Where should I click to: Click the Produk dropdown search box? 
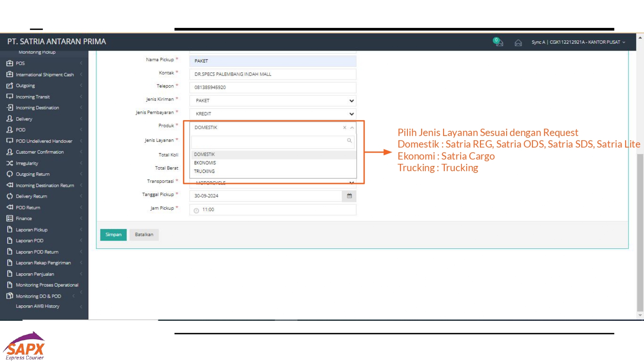click(273, 142)
